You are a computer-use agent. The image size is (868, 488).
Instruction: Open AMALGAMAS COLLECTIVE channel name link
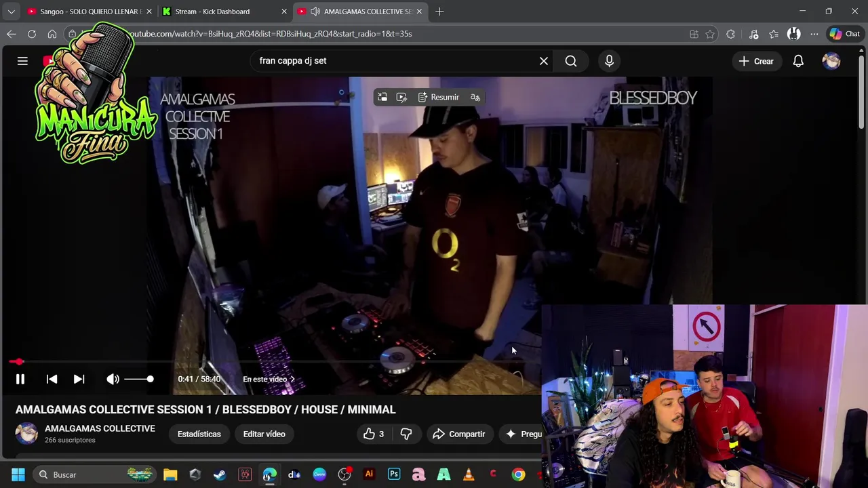[100, 428]
